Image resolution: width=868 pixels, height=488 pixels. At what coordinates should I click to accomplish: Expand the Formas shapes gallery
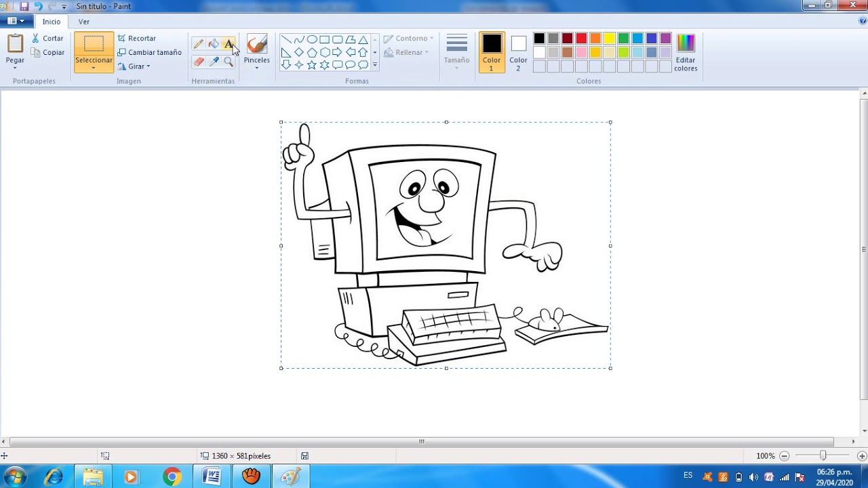(374, 65)
